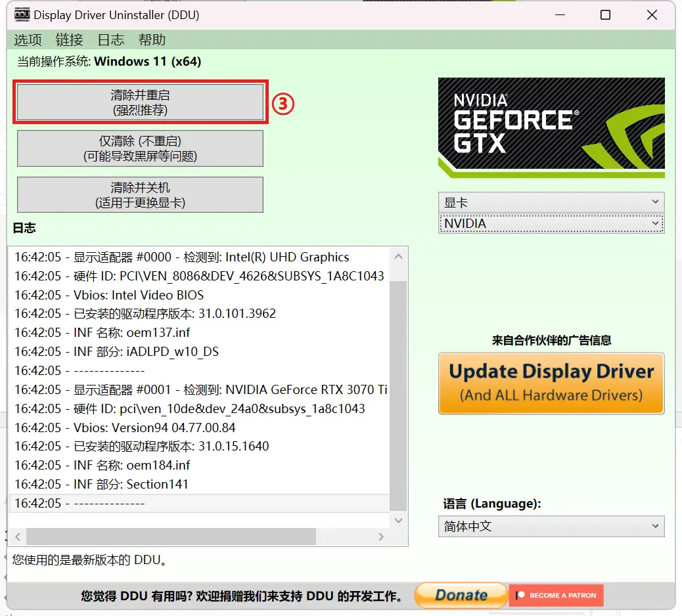Viewport: 682px width, 616px height.
Task: Click the Update Display Driver ad banner
Action: click(551, 383)
